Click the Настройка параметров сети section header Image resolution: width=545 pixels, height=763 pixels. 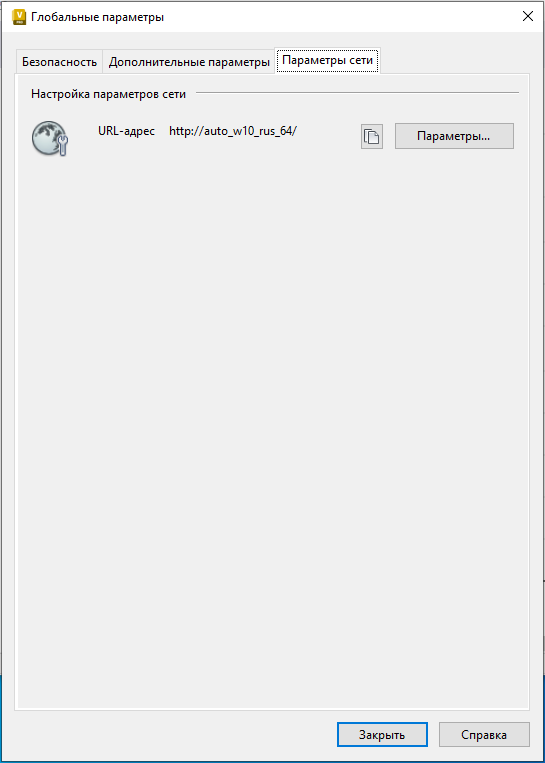(x=109, y=94)
